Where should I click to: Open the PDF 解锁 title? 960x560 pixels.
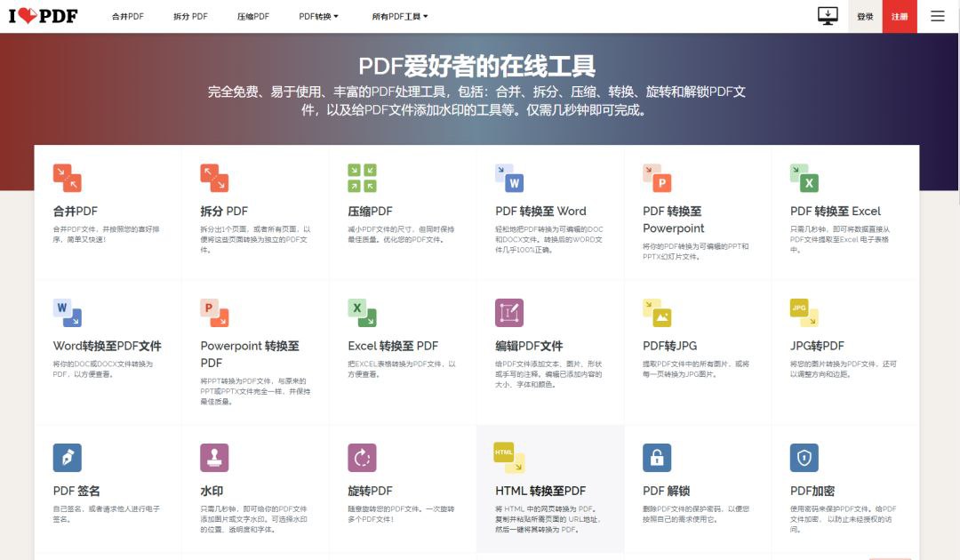[x=666, y=491]
